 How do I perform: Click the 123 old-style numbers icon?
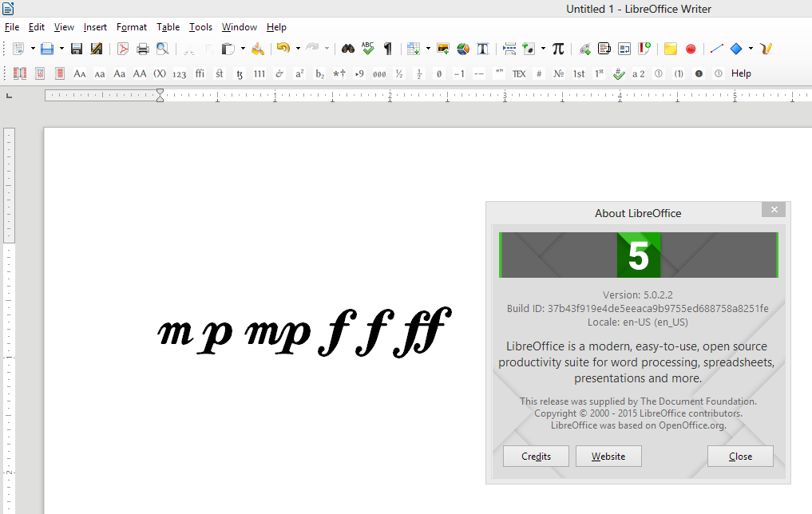pyautogui.click(x=179, y=74)
